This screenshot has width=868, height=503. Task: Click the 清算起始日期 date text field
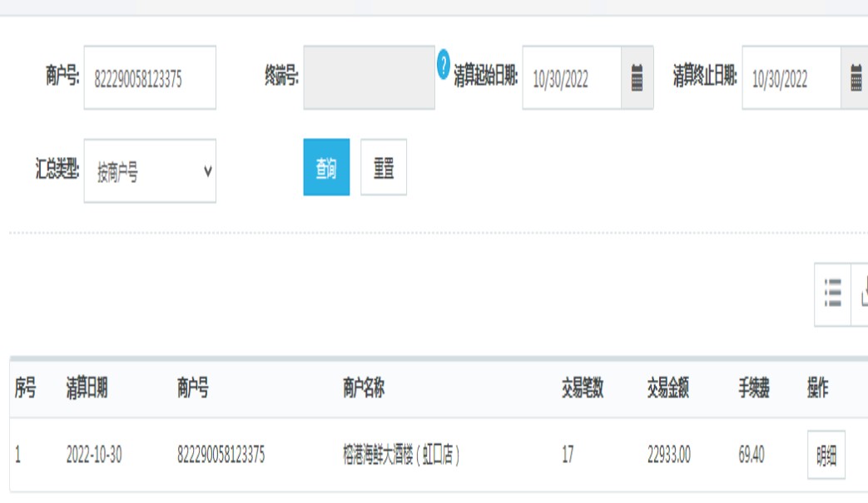pyautogui.click(x=572, y=78)
